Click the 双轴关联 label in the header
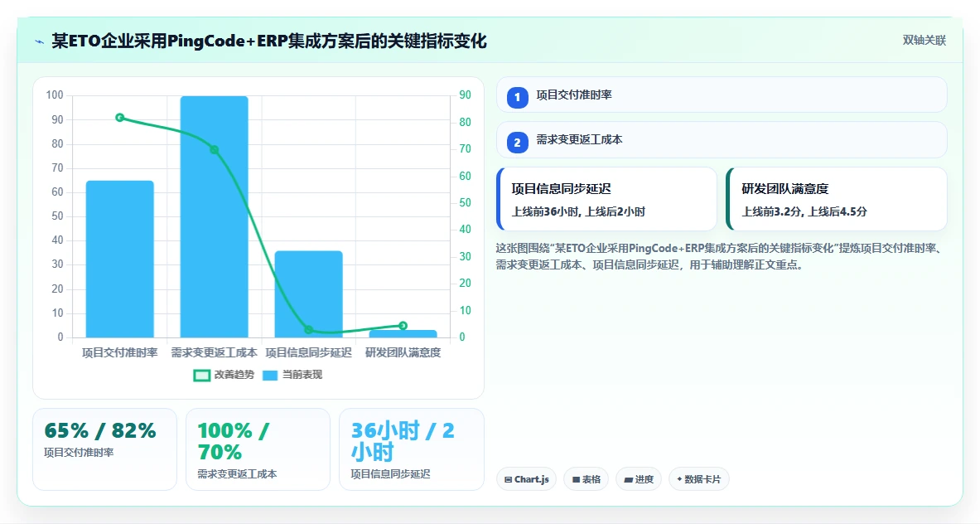 tap(924, 41)
